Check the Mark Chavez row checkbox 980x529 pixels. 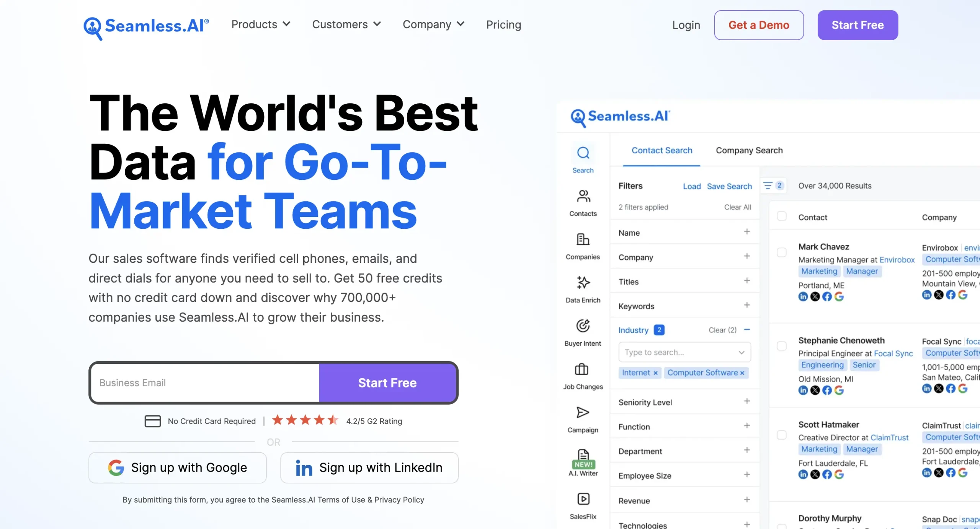[782, 252]
